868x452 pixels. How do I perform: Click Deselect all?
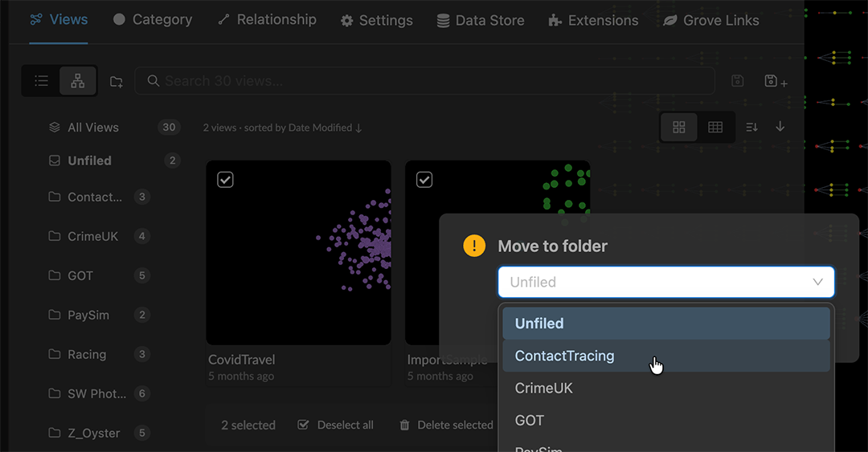(x=335, y=425)
